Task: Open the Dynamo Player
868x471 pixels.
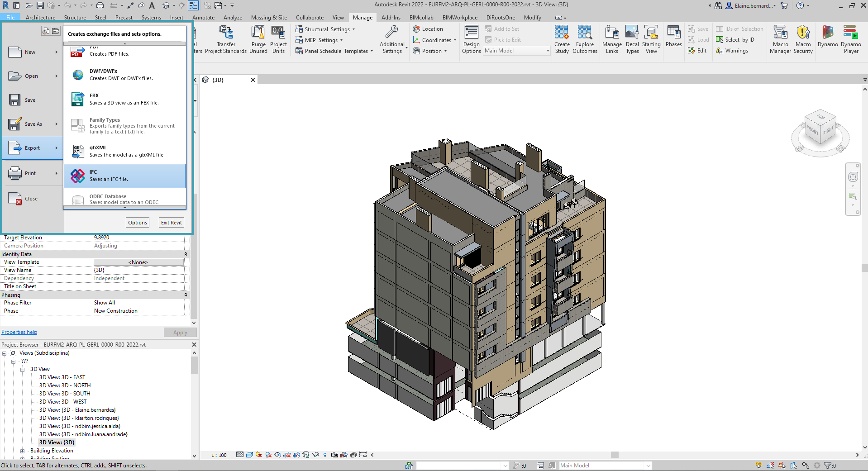Action: [851, 39]
